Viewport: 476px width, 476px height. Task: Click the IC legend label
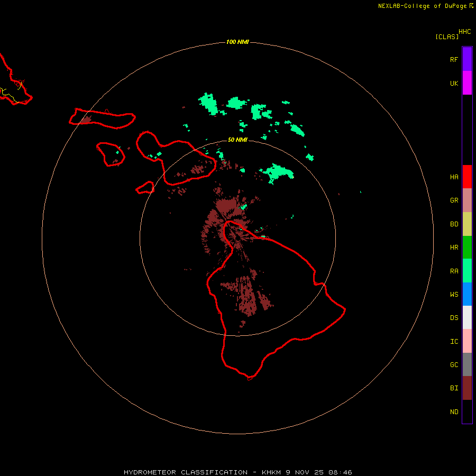pyautogui.click(x=454, y=342)
